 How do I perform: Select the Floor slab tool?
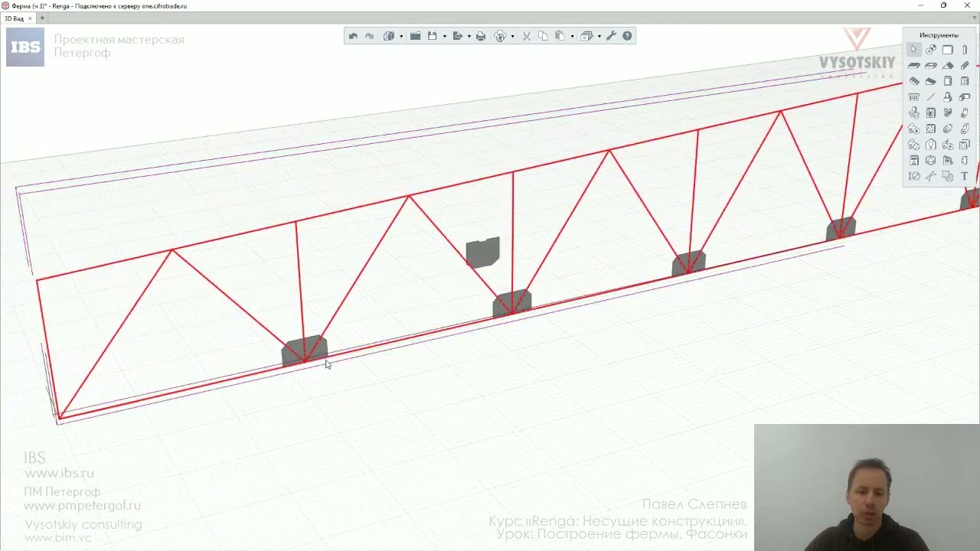pos(914,66)
